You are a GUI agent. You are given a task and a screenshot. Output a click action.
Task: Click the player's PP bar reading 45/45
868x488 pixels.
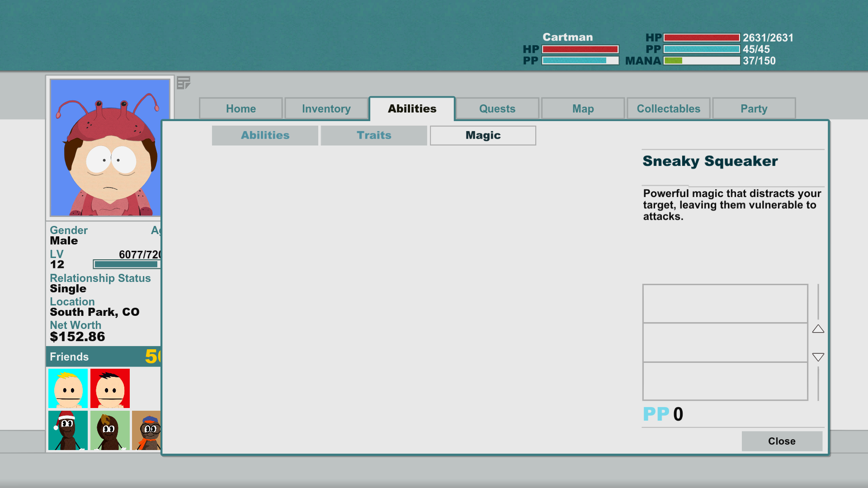pos(702,49)
